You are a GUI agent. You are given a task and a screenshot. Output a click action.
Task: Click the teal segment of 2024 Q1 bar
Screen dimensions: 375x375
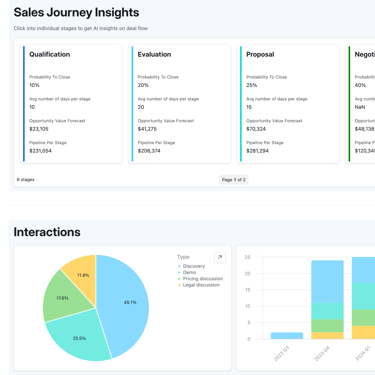click(x=363, y=296)
